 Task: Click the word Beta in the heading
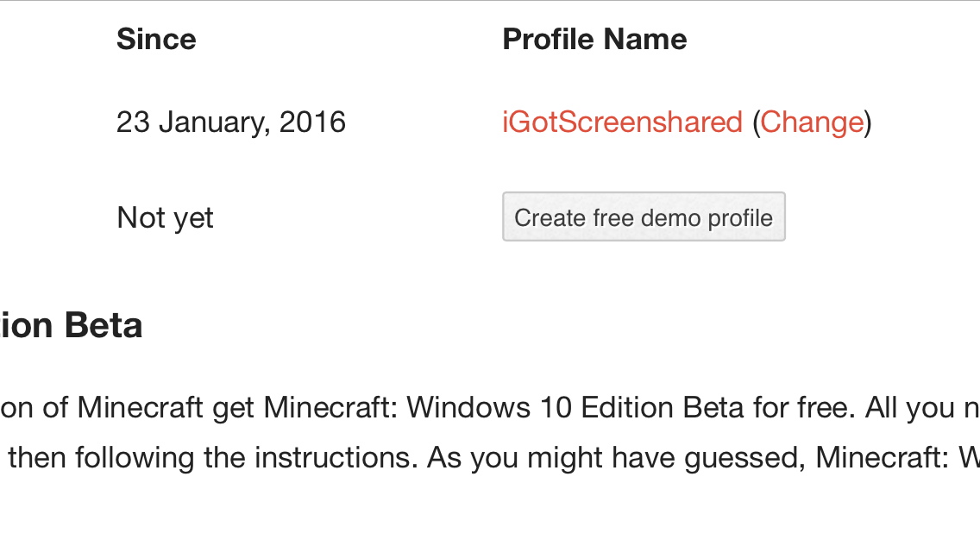click(104, 326)
